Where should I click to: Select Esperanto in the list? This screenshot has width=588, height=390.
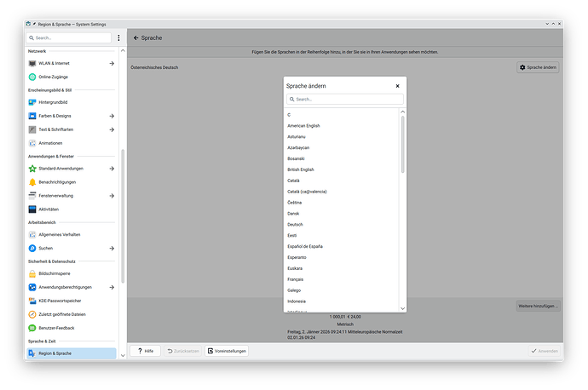pyautogui.click(x=342, y=257)
